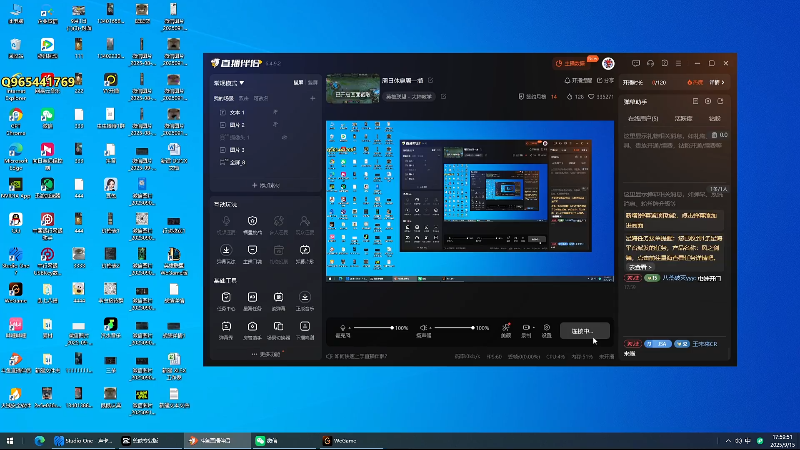This screenshot has width=800, height=450.
Task: Edit the stream title with the pencil icon
Action: coord(431,81)
